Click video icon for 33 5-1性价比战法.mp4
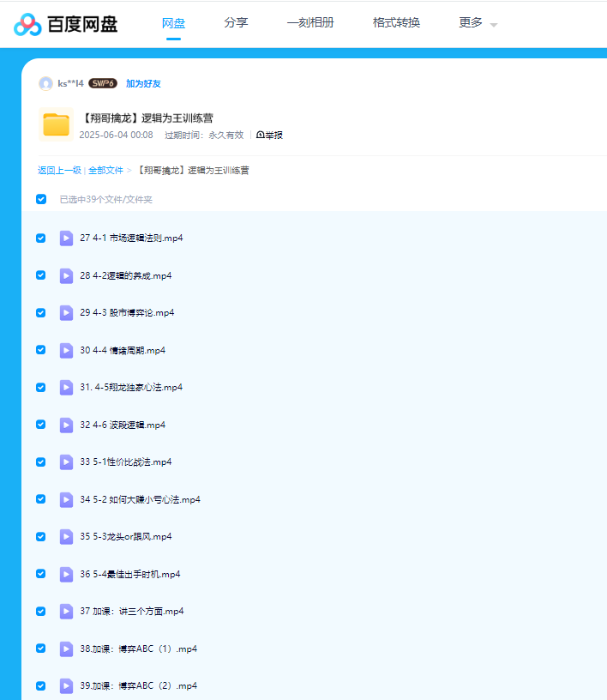Viewport: 607px width, 700px height. [x=66, y=462]
